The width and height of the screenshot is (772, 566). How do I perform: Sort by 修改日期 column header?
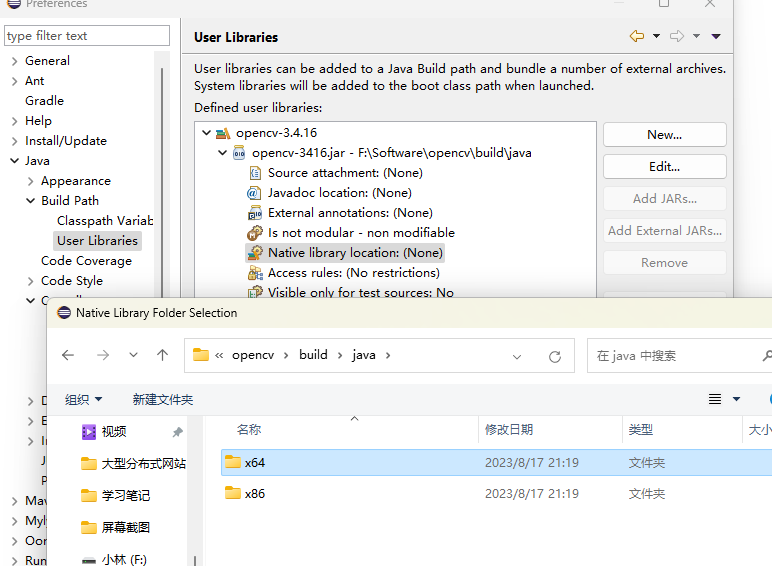pos(509,430)
